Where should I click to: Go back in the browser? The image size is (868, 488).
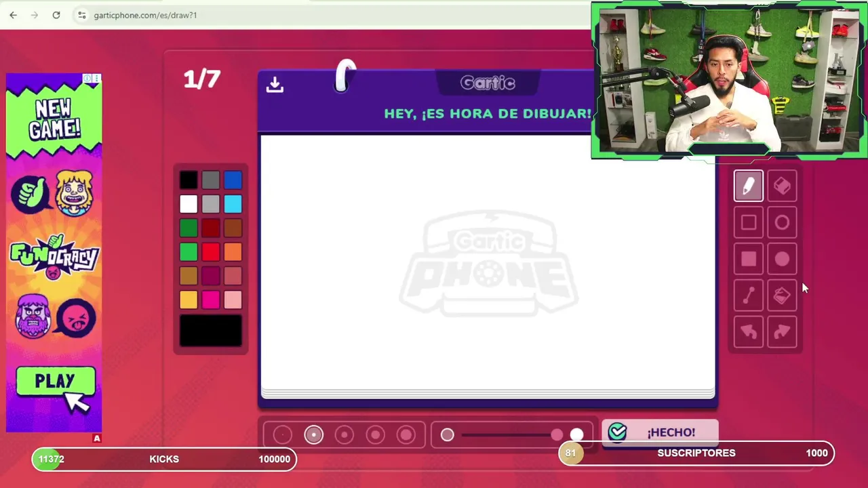tap(13, 15)
